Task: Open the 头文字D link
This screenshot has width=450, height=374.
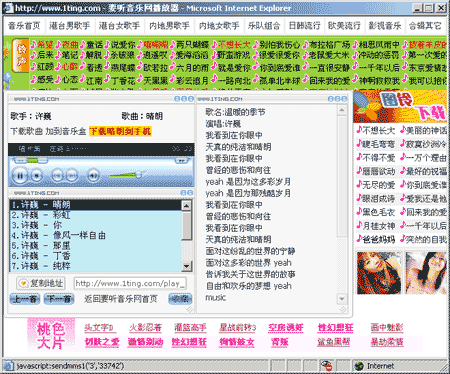Action: click(99, 327)
